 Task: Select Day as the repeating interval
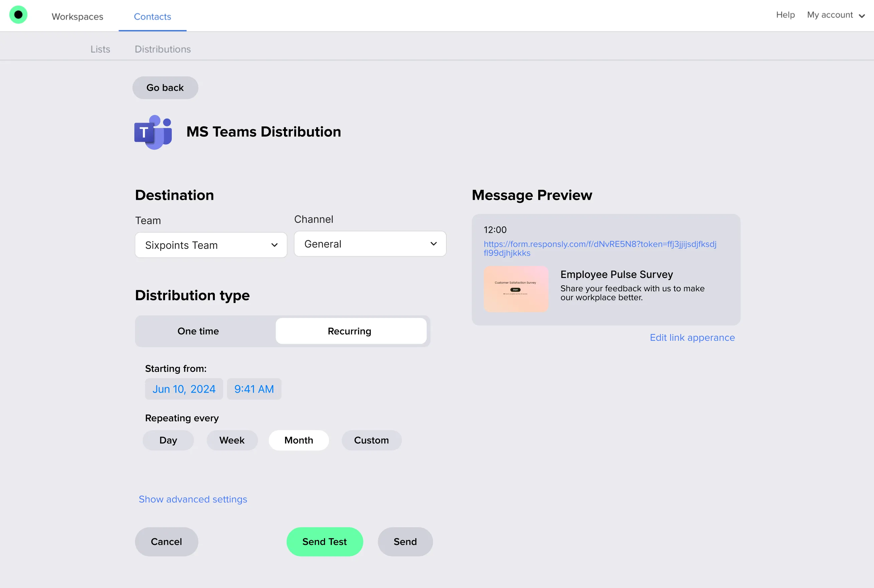168,440
